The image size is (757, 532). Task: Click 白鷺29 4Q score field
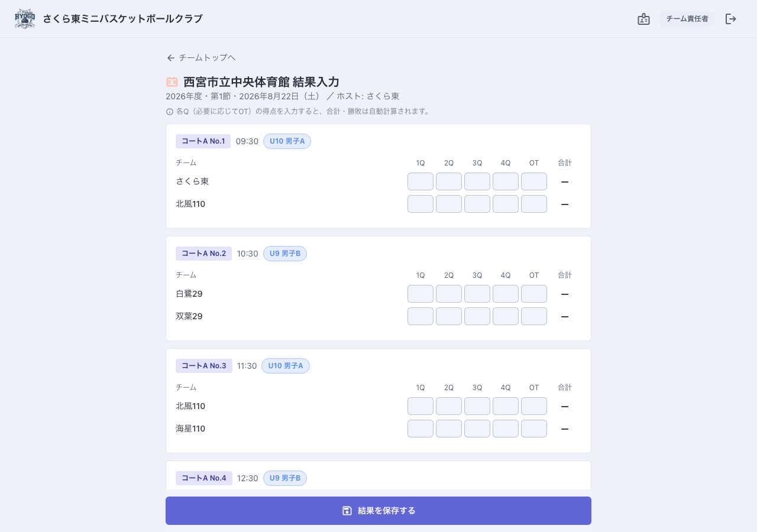point(506,294)
